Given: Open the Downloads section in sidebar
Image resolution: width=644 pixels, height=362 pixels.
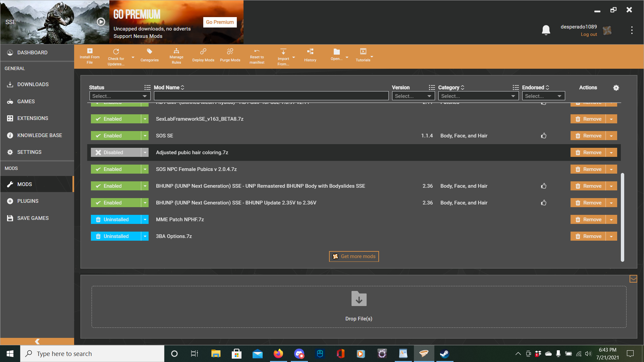Looking at the screenshot, I should point(33,84).
